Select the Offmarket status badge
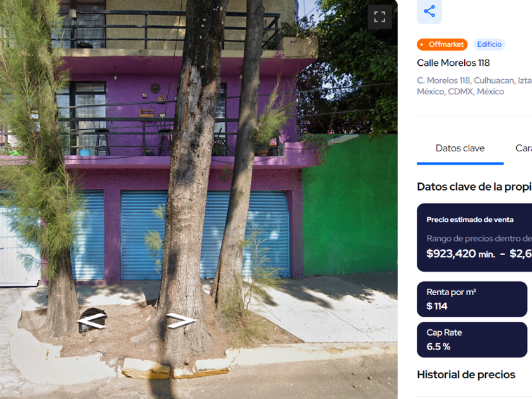Screen dimensions: 532x399 point(442,44)
